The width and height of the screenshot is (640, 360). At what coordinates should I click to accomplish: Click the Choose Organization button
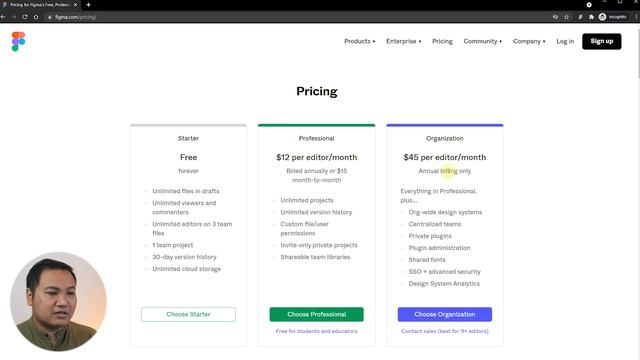coord(444,314)
